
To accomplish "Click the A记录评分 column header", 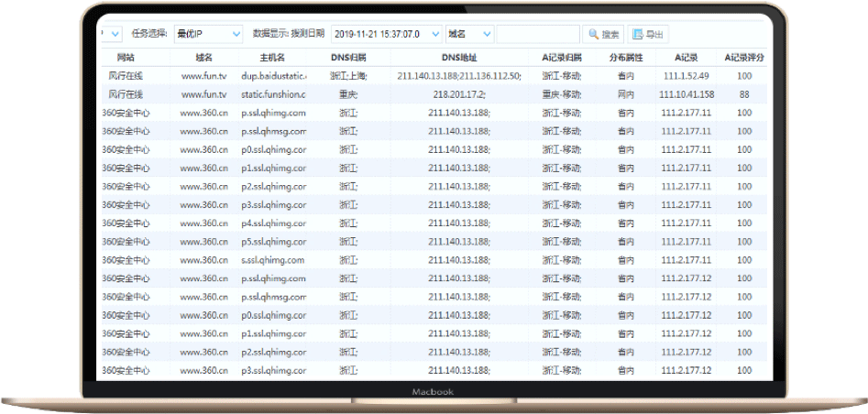I will click(743, 57).
